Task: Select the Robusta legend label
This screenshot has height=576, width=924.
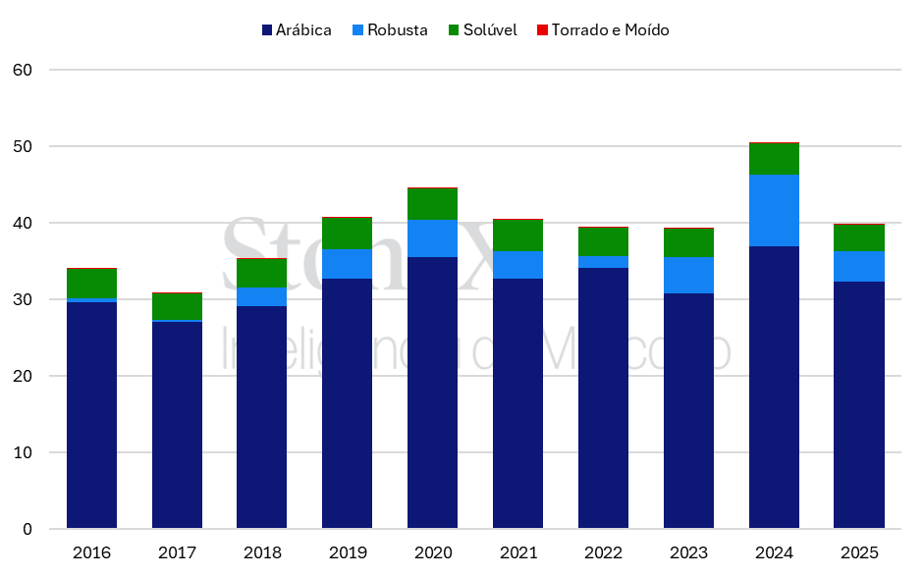Action: (398, 30)
